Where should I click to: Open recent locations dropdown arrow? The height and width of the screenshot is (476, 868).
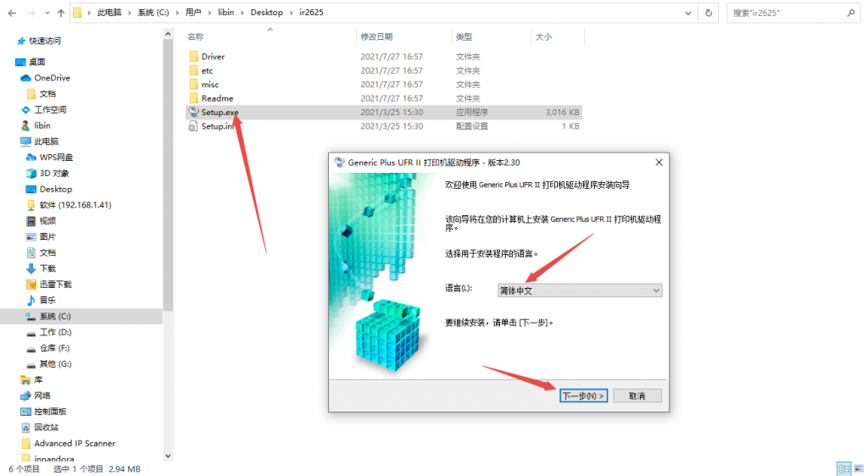(46, 13)
